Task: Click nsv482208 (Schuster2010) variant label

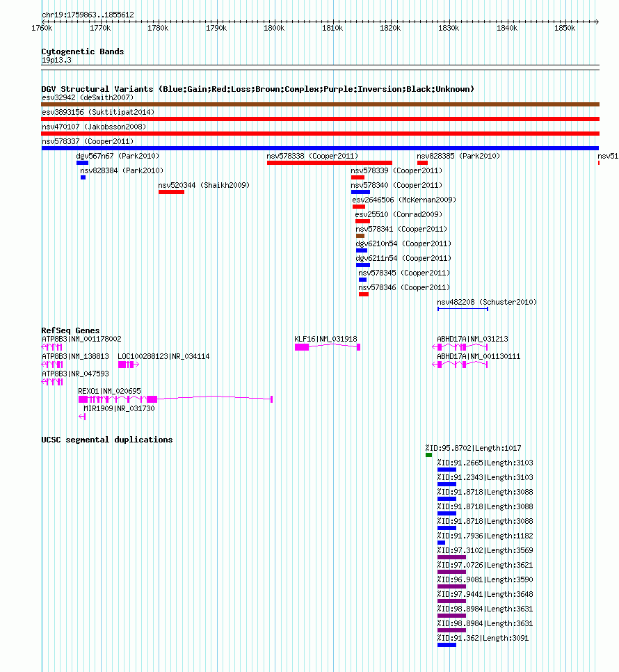Action: tap(487, 302)
